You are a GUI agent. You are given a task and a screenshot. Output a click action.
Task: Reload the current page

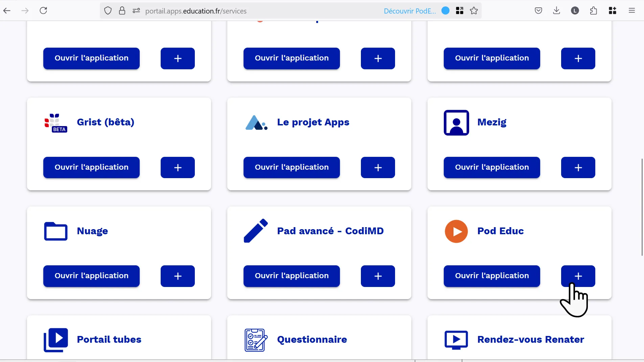(43, 10)
